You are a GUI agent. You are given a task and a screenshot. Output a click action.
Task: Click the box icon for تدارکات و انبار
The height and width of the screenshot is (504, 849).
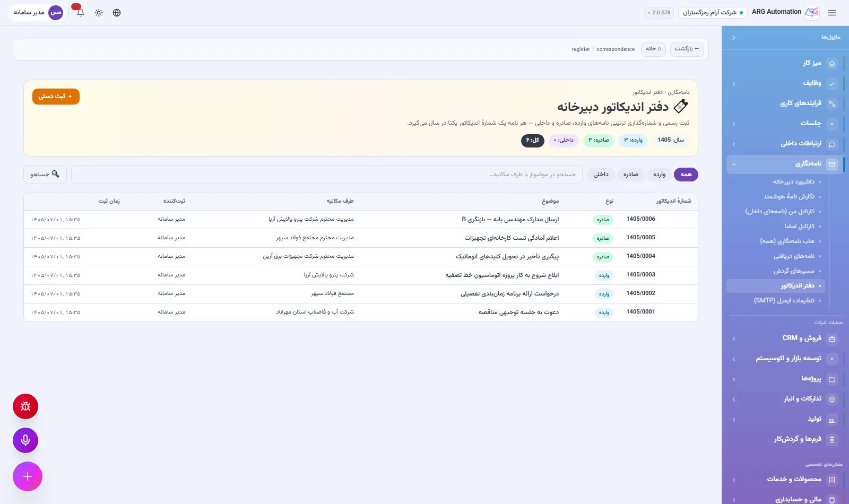832,399
